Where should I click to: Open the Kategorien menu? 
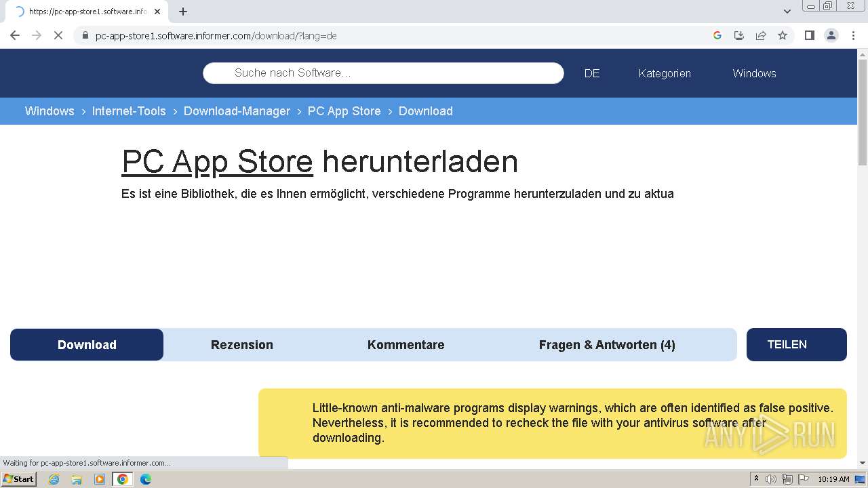click(x=665, y=73)
